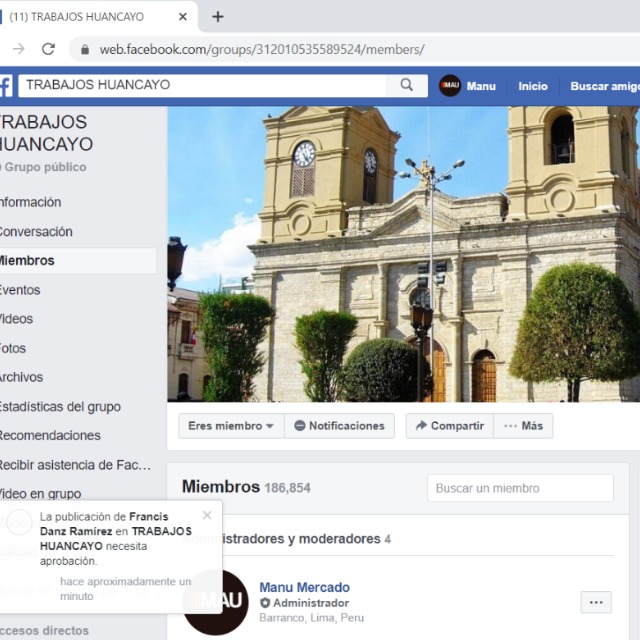640x640 pixels.
Task: Click the Facebook search field
Action: 202,85
